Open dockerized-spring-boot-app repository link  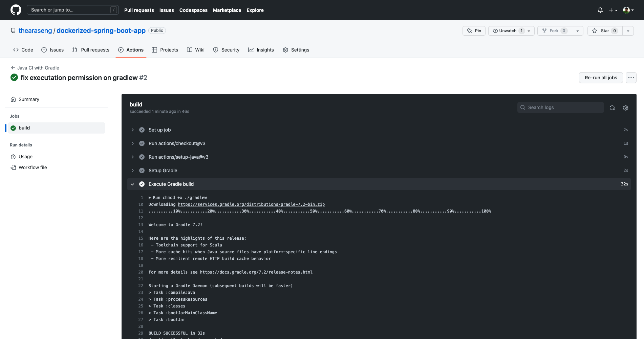(101, 31)
